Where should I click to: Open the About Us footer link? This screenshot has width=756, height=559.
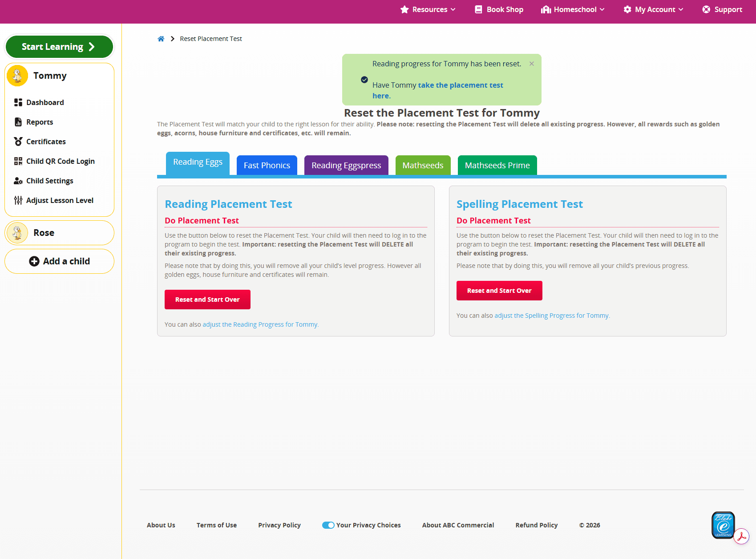(x=161, y=525)
